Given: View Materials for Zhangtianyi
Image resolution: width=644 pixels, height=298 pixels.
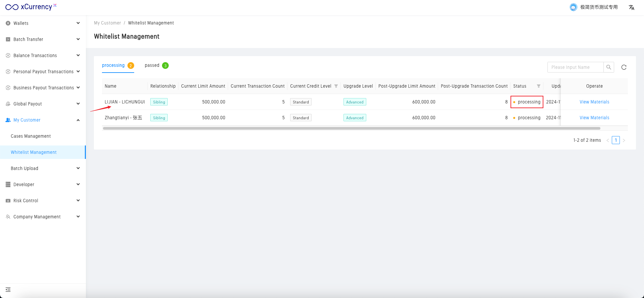Looking at the screenshot, I should pyautogui.click(x=594, y=118).
